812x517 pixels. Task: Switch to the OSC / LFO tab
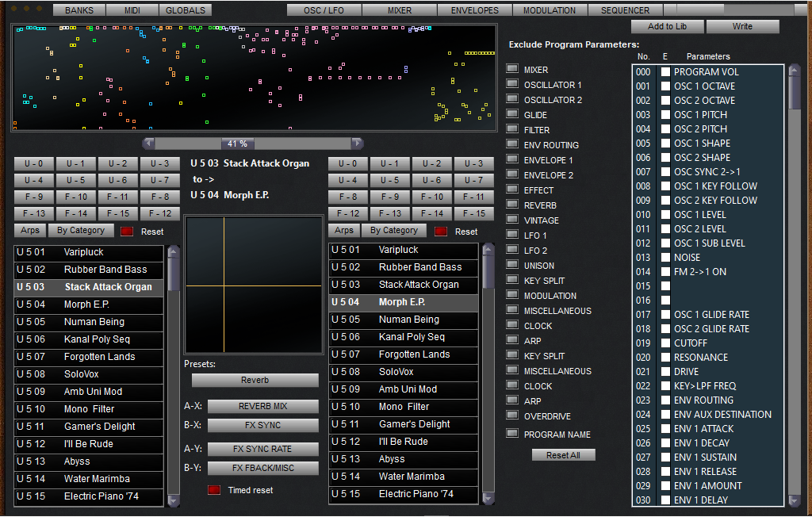[x=324, y=10]
